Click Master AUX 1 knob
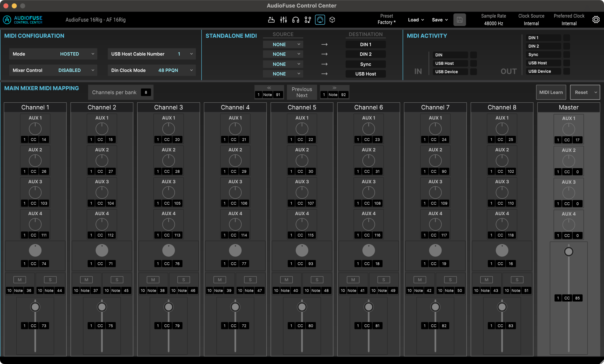The width and height of the screenshot is (604, 364). coord(568,129)
